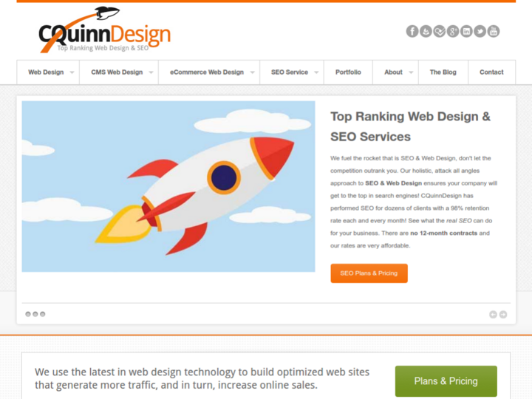Go to the previous slide arrow
Image resolution: width=532 pixels, height=399 pixels.
493,315
